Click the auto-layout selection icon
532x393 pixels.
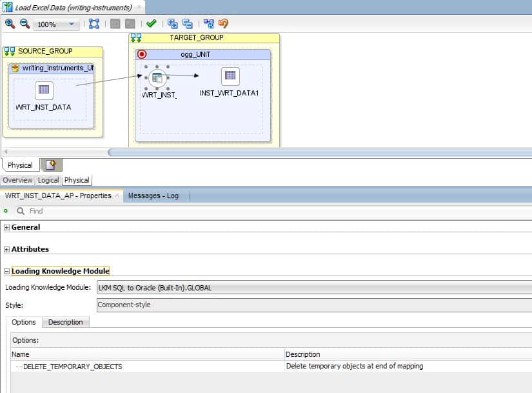(94, 25)
